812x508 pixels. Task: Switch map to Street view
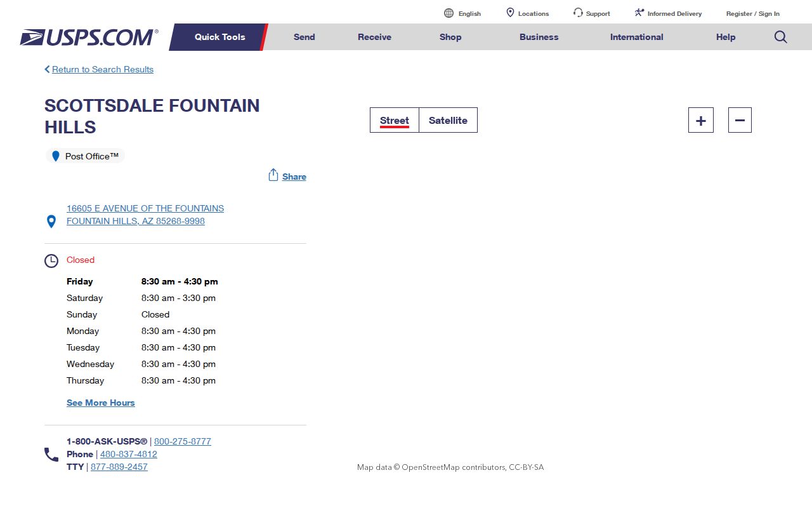pyautogui.click(x=395, y=120)
